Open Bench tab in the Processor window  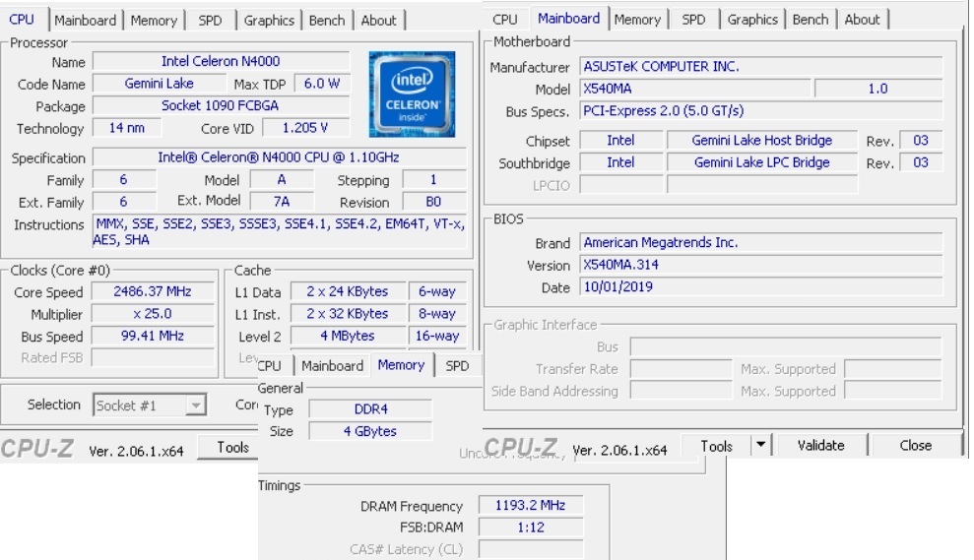pyautogui.click(x=327, y=20)
